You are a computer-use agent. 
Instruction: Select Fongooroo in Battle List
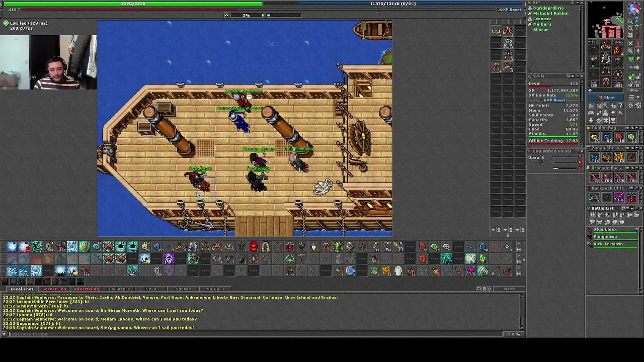[x=613, y=237]
